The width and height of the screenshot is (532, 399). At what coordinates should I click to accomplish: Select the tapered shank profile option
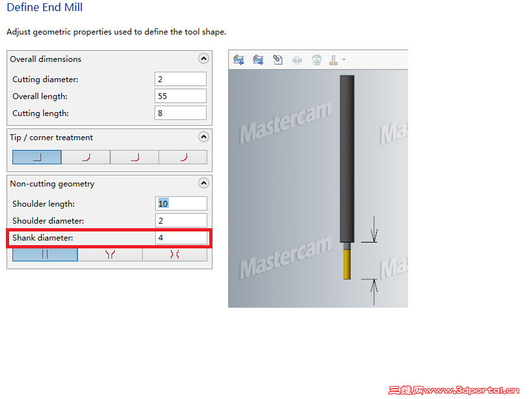[x=110, y=254]
